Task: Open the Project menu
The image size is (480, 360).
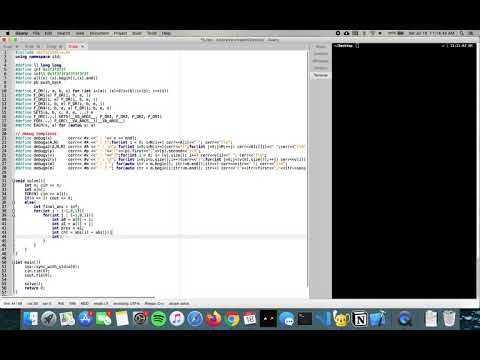Action: coord(120,33)
